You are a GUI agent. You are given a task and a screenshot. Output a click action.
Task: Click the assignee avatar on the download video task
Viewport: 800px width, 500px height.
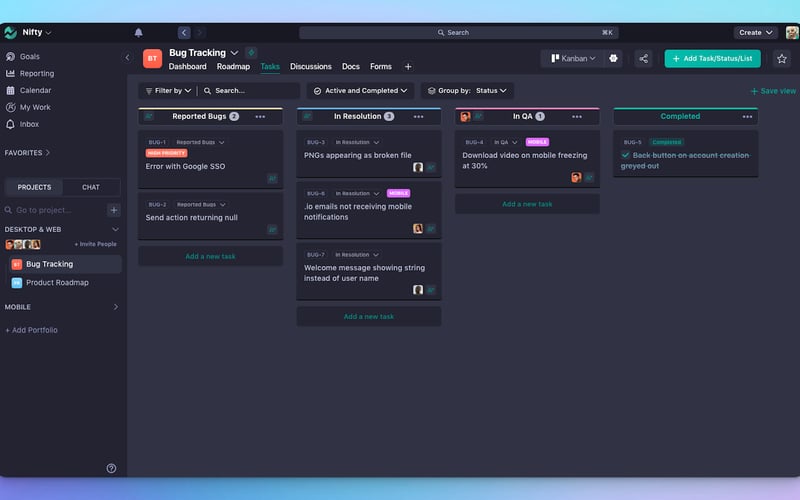tap(576, 178)
